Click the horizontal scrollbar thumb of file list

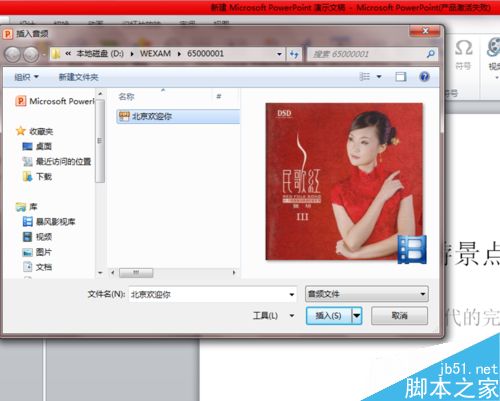tap(136, 273)
